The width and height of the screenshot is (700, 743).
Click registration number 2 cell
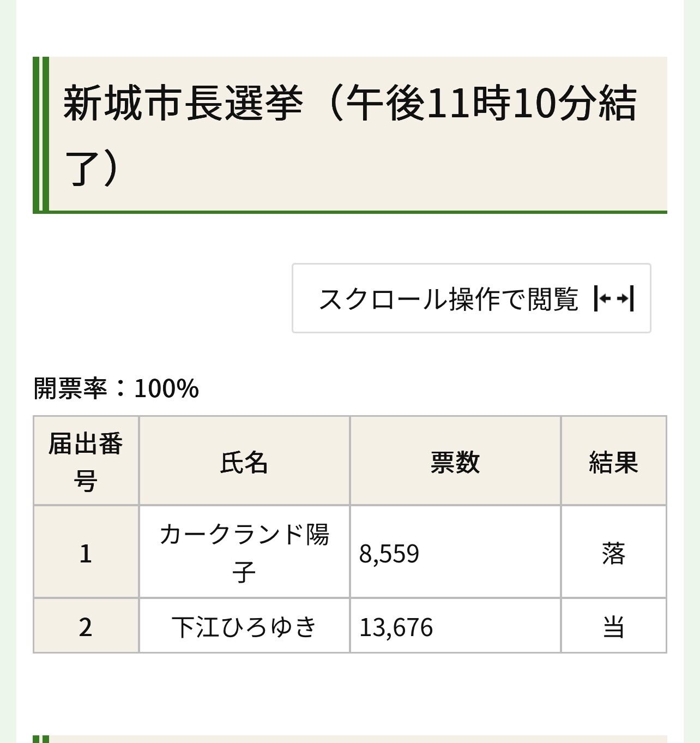coord(86,626)
